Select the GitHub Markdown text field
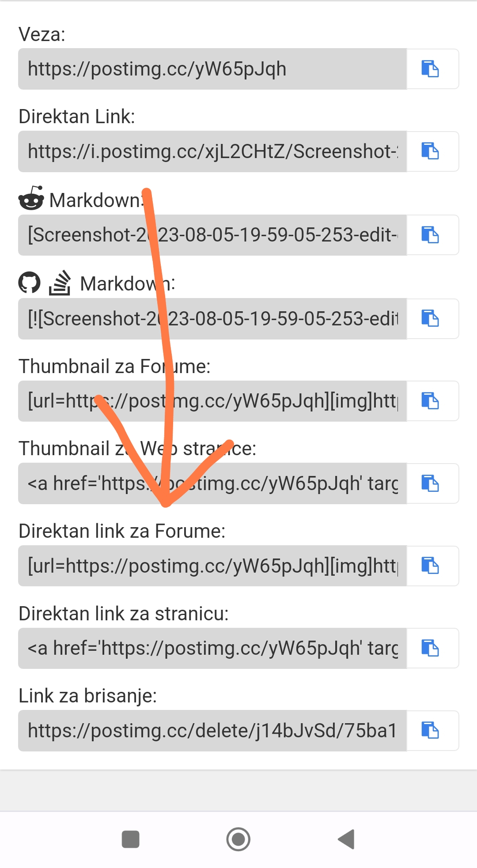477x868 pixels. (x=212, y=319)
